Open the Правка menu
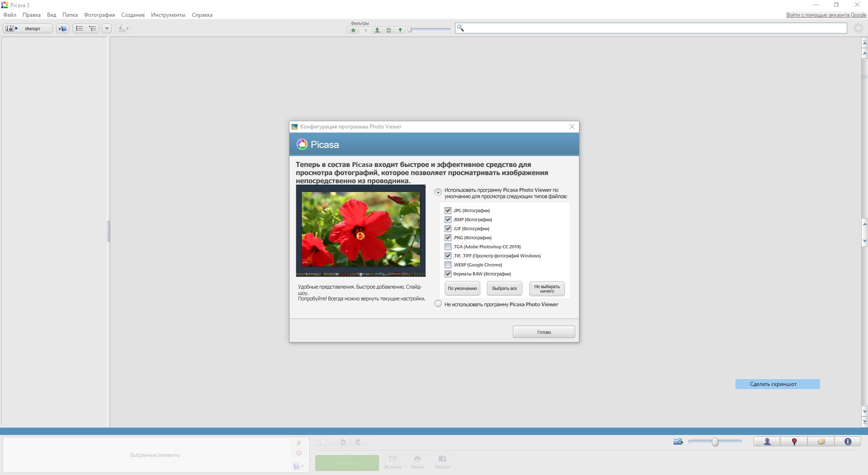868x475 pixels. coord(32,15)
